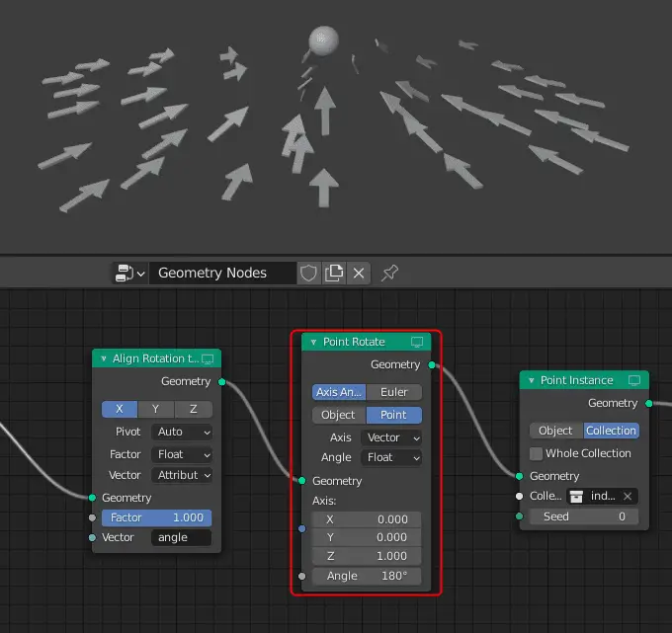Click the Point Instance Geometry input socket
The image size is (672, 633).
click(x=520, y=476)
